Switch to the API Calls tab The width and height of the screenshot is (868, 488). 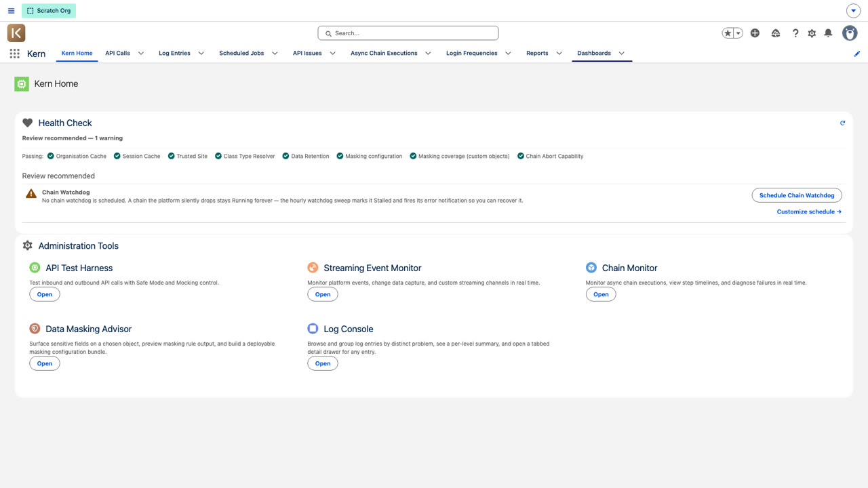coord(117,54)
